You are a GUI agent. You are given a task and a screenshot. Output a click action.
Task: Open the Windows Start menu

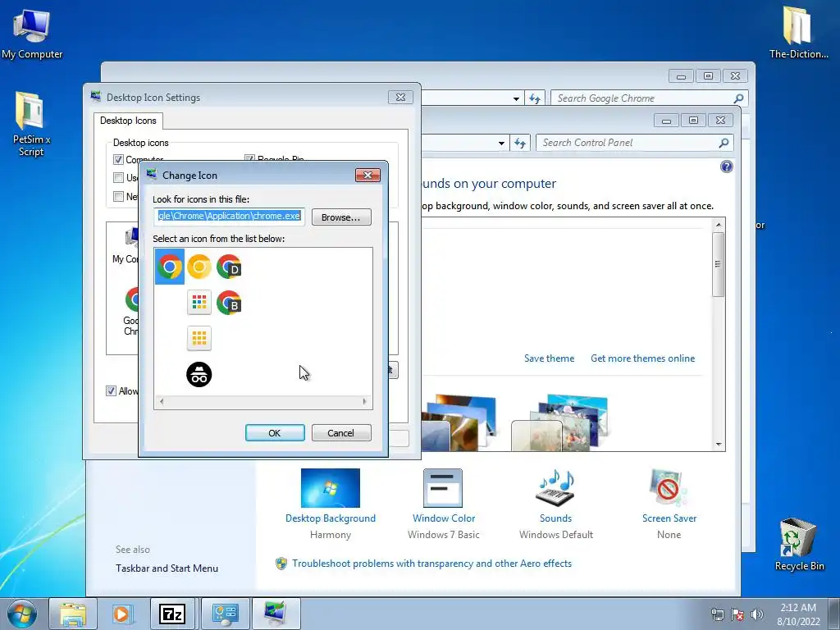[22, 614]
